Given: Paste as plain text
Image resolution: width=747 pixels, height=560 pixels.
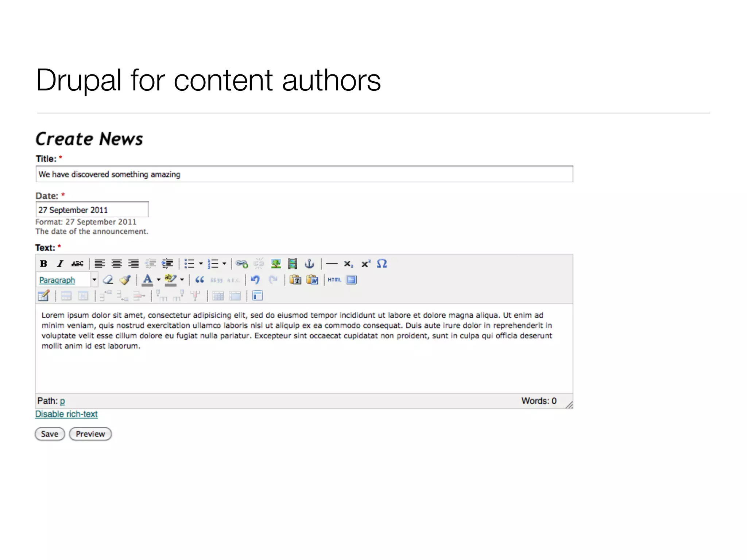Looking at the screenshot, I should 295,280.
